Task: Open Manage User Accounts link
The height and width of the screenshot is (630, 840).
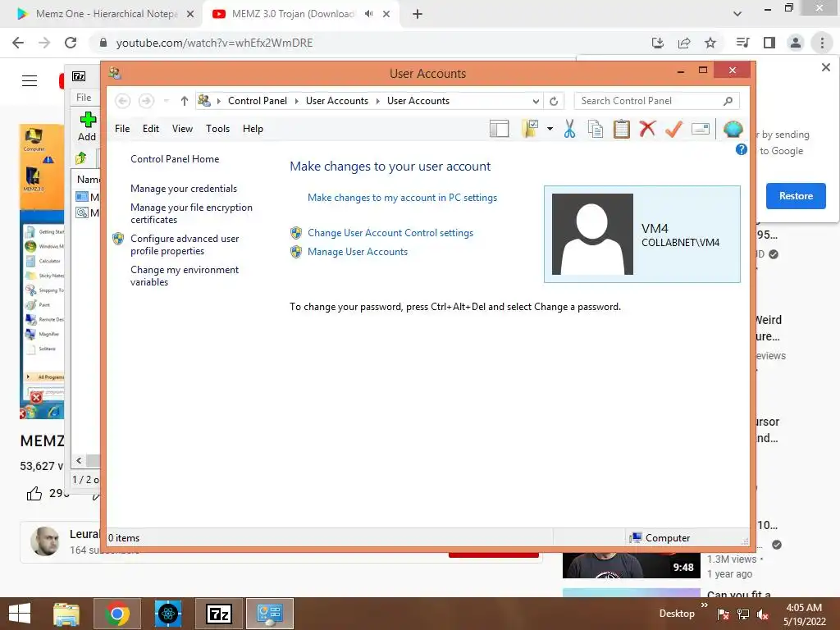Action: coord(358,252)
